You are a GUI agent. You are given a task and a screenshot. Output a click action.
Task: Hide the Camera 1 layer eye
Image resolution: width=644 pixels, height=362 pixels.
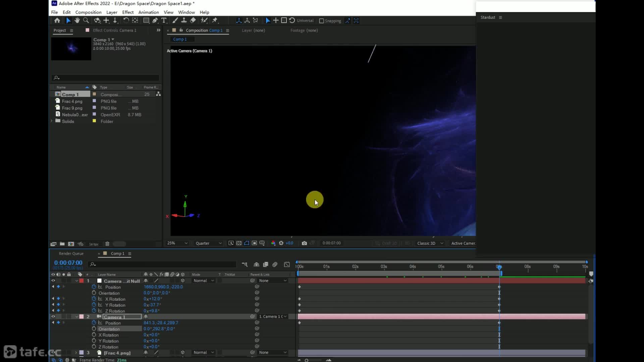(53, 316)
